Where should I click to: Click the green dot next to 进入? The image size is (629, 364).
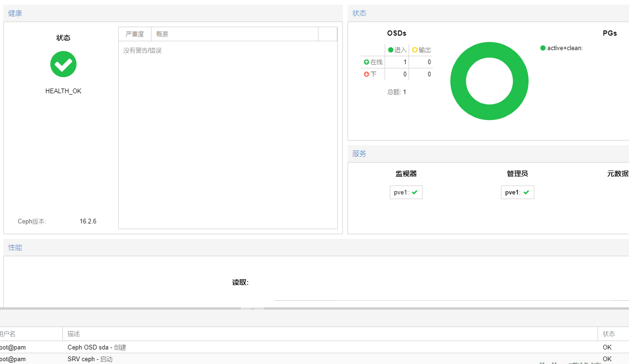pyautogui.click(x=391, y=50)
